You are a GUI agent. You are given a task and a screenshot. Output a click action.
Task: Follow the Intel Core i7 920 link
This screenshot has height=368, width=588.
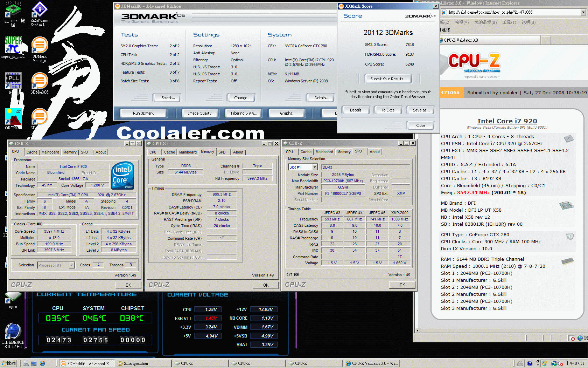507,121
